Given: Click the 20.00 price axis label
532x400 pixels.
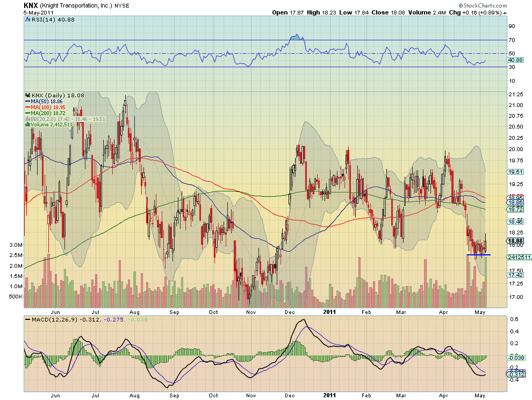Looking at the screenshot, I should tap(516, 149).
